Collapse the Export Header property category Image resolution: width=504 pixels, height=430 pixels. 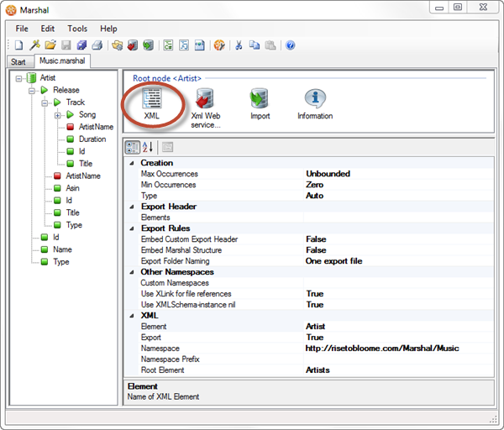[132, 207]
